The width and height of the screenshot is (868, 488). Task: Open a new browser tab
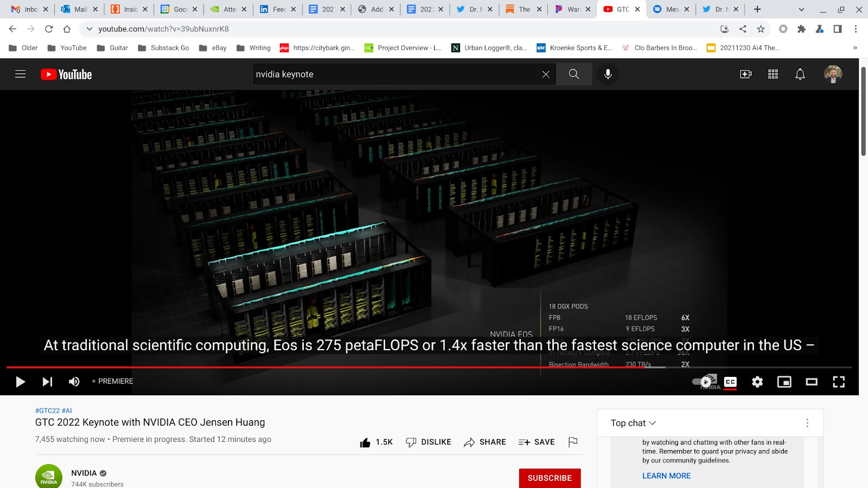[x=757, y=9]
